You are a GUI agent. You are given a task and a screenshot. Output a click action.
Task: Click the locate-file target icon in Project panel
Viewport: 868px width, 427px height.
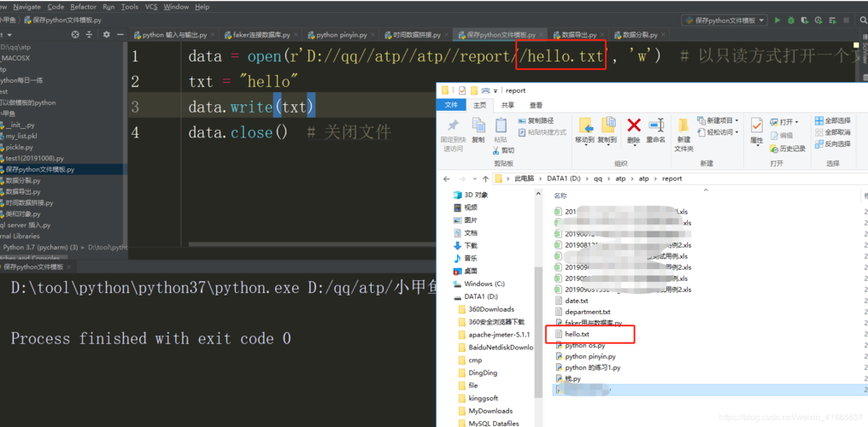pyautogui.click(x=75, y=34)
